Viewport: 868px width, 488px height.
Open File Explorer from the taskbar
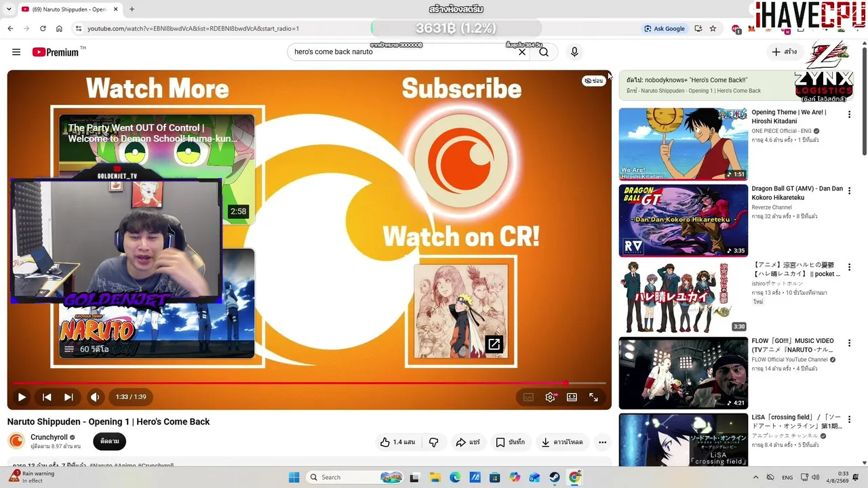coord(435,477)
